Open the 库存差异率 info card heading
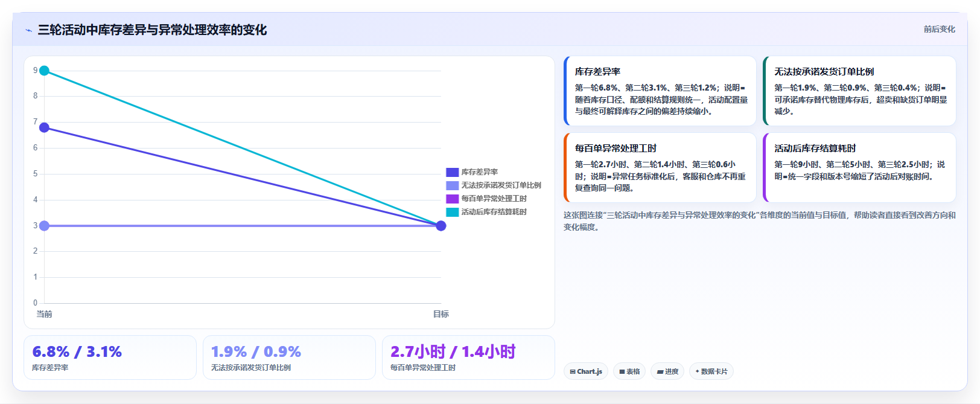 [597, 71]
